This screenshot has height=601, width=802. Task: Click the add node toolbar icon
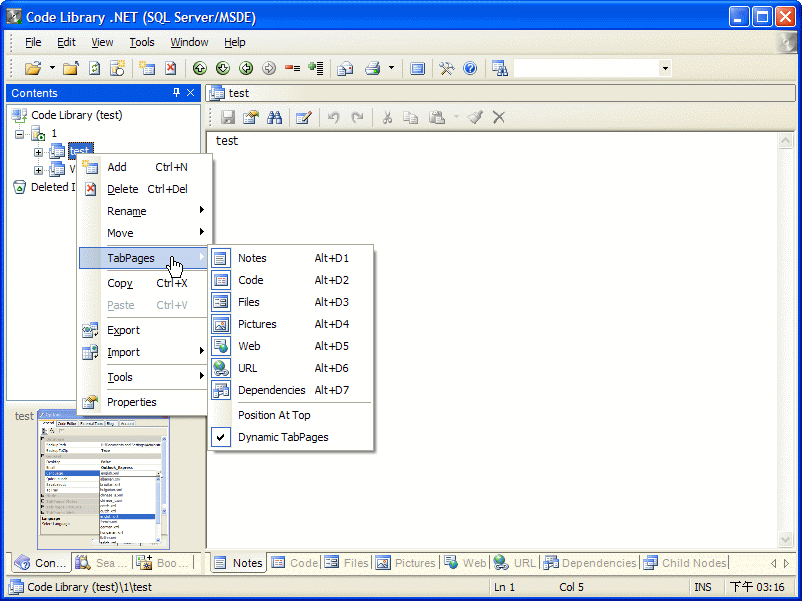[x=147, y=68]
